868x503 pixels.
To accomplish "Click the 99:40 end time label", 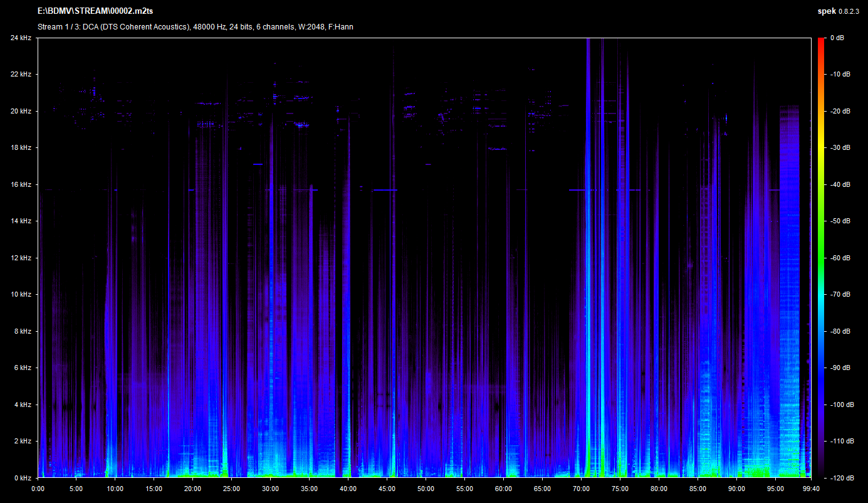I will [811, 489].
